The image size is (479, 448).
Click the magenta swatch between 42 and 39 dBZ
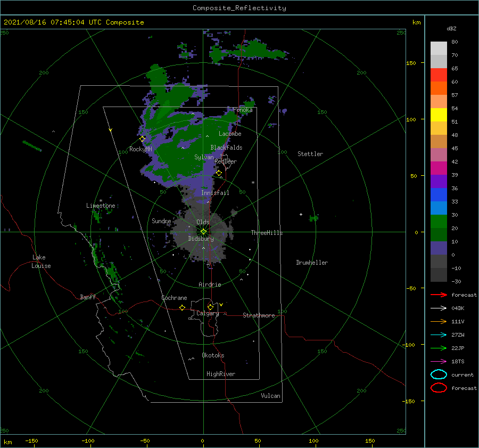(x=439, y=168)
